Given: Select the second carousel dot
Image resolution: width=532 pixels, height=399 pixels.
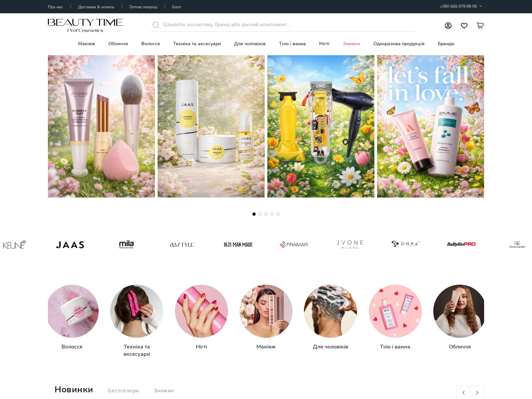Looking at the screenshot, I should (x=260, y=214).
